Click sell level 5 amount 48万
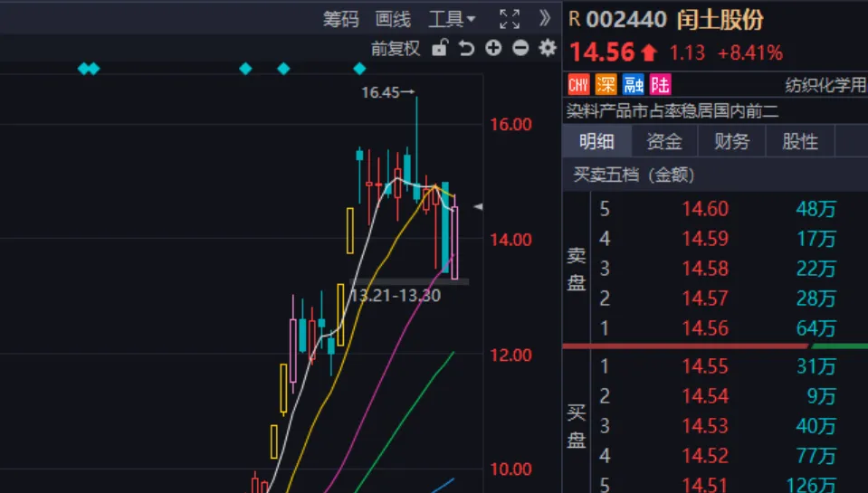Screen dimensions: 868x493 tap(816, 209)
